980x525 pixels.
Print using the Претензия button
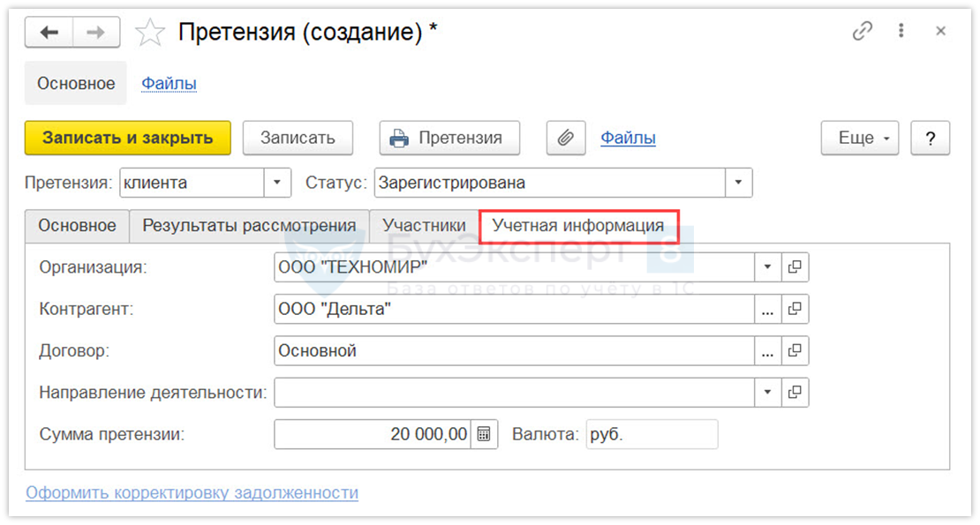click(449, 138)
